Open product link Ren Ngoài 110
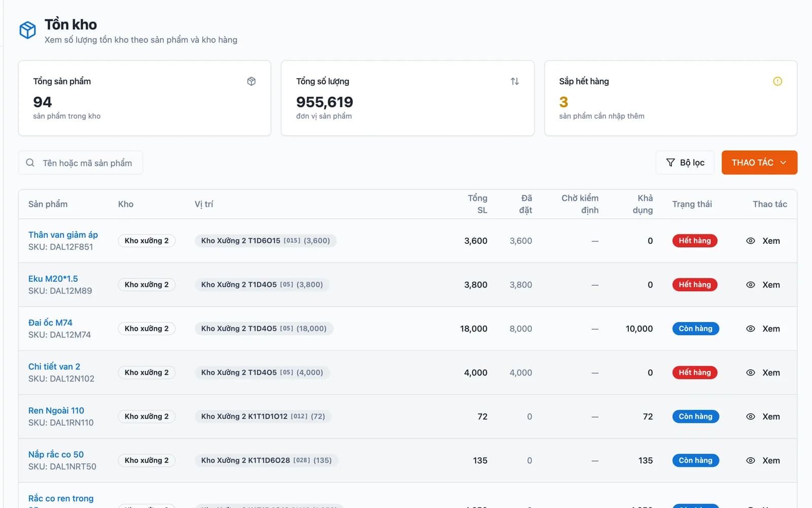Screen dimensions: 812x508 point(56,410)
